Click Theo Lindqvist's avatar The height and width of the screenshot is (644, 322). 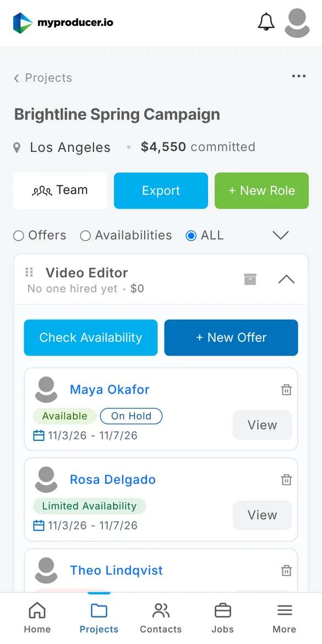coord(46,570)
